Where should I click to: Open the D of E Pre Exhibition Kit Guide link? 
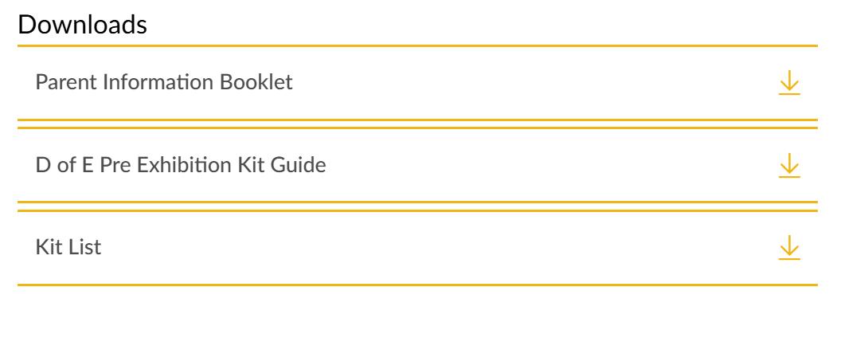click(x=181, y=165)
